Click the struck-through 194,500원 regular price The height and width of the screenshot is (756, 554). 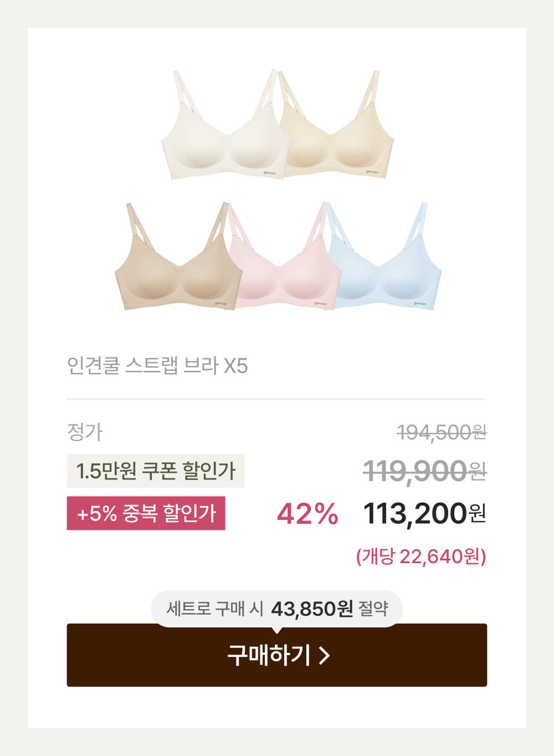click(442, 432)
